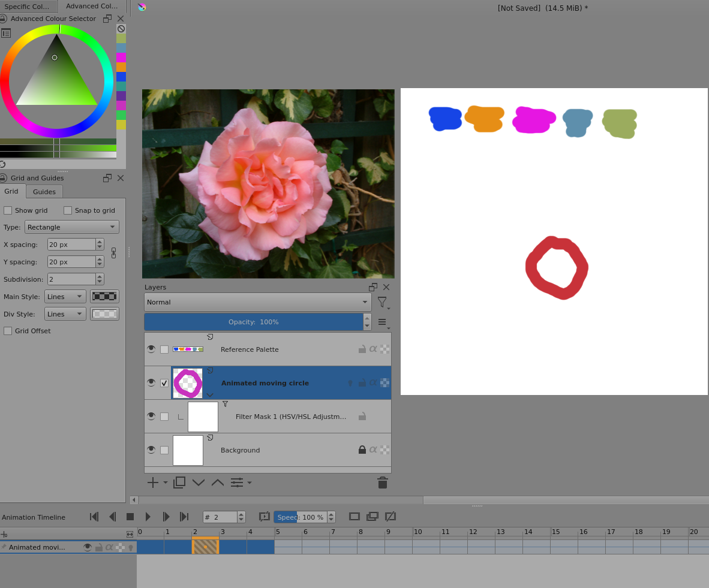The width and height of the screenshot is (709, 588).
Task: Pick the magenta swatch in colour history
Action: [121, 58]
